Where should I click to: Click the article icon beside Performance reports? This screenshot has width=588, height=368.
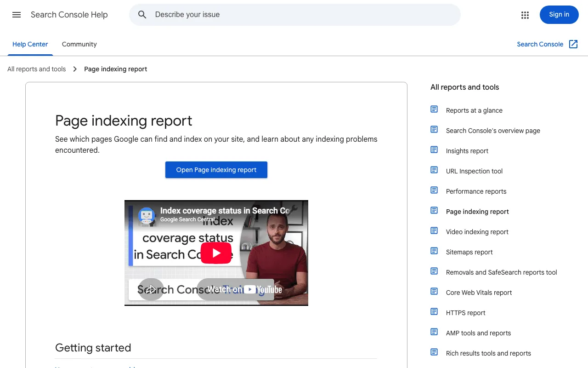coord(434,190)
